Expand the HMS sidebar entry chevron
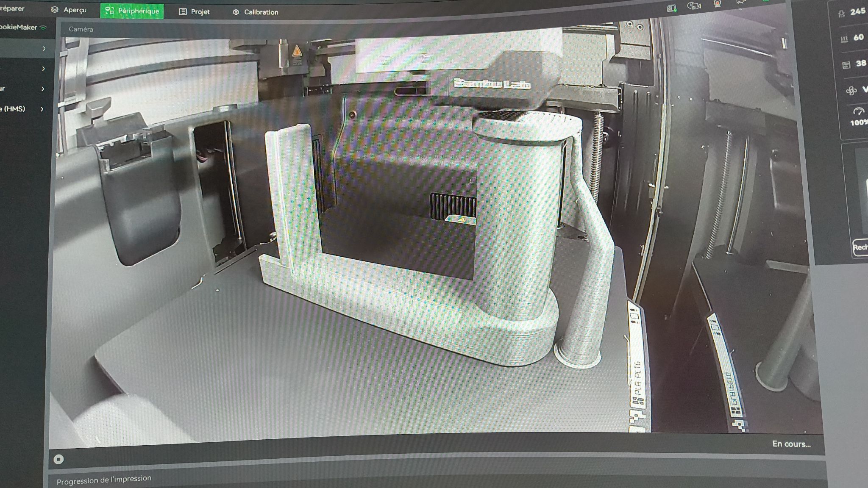The width and height of the screenshot is (868, 488). coord(42,109)
